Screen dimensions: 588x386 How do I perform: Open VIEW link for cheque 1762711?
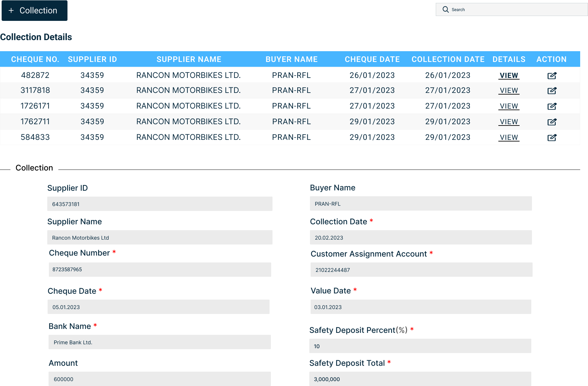coord(509,122)
